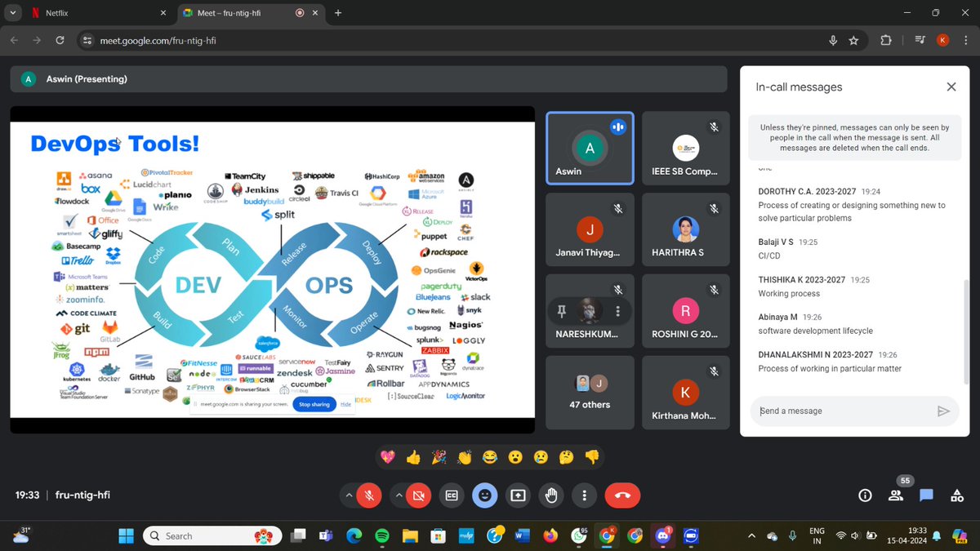The width and height of the screenshot is (980, 551).
Task: Turn on the camera
Action: click(418, 495)
